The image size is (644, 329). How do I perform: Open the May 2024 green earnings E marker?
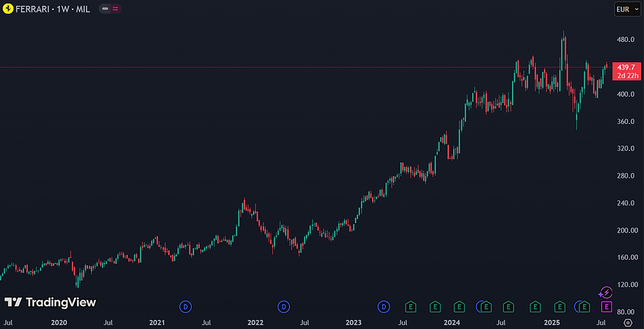point(486,307)
